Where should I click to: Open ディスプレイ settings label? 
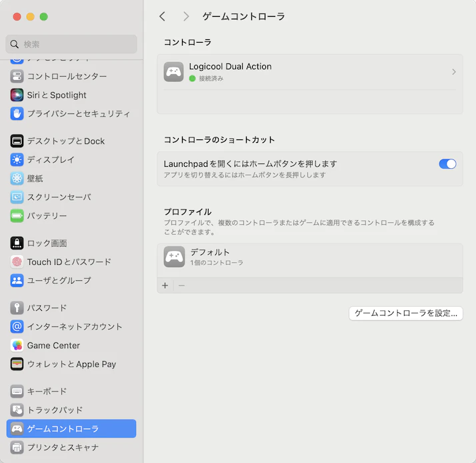click(51, 160)
